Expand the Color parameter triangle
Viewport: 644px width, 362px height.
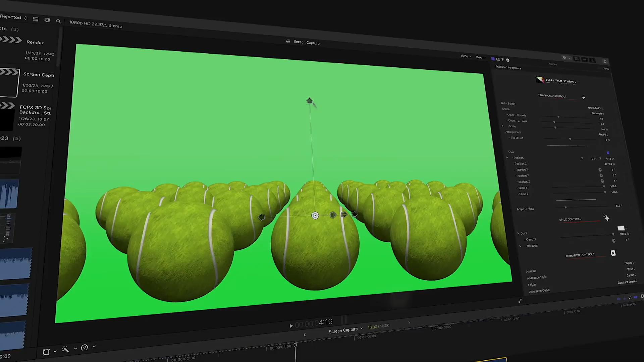click(518, 233)
